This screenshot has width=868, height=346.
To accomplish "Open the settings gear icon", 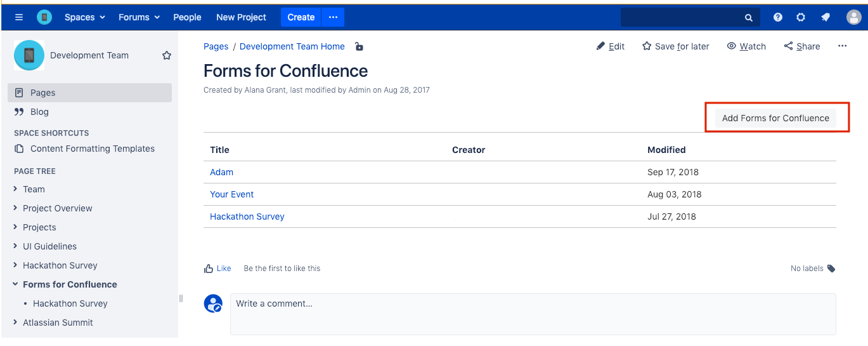I will (801, 17).
